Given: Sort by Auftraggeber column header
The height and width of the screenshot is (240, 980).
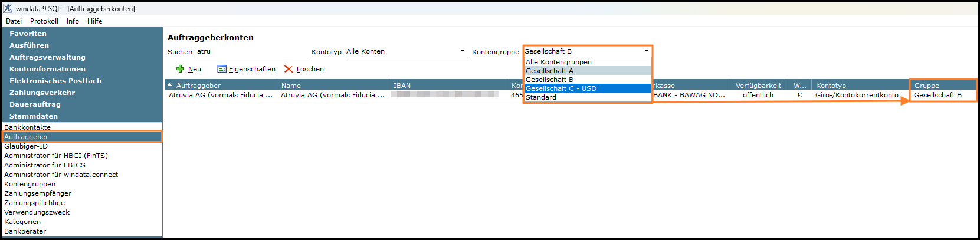Looking at the screenshot, I should (x=221, y=86).
